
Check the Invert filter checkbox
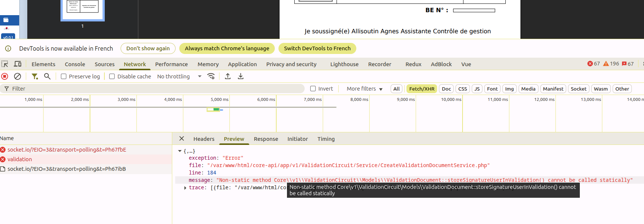coord(313,89)
